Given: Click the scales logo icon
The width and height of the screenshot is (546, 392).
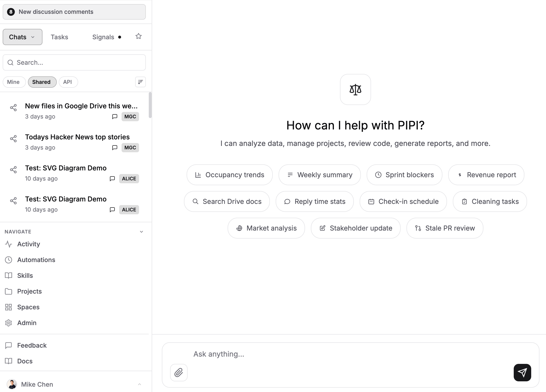Looking at the screenshot, I should [355, 89].
